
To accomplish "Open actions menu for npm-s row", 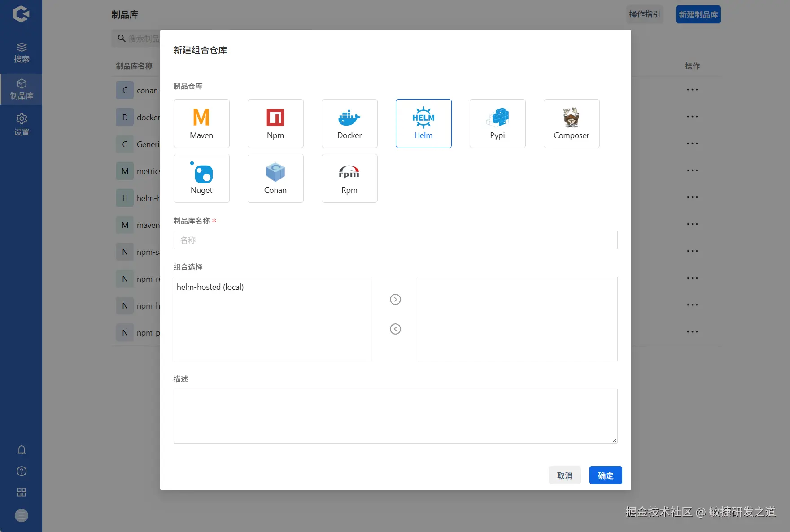I will pos(692,251).
